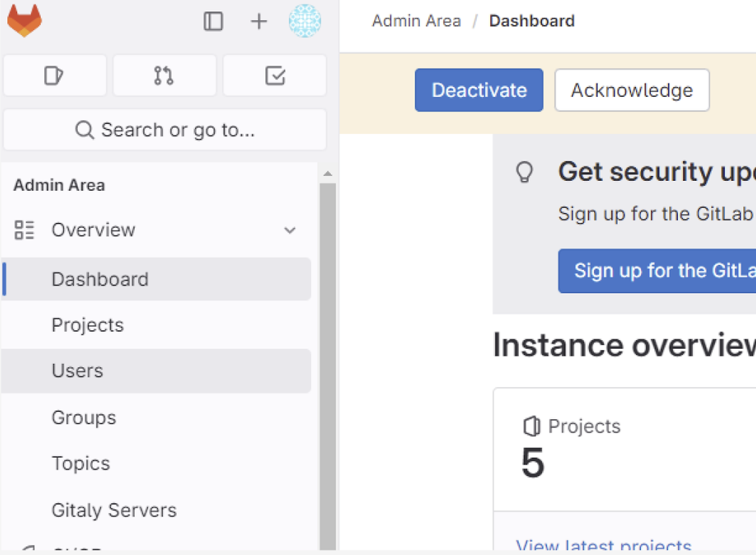Open Projects in the Admin sidebar
Viewport: 756px width, 555px height.
pos(157,325)
